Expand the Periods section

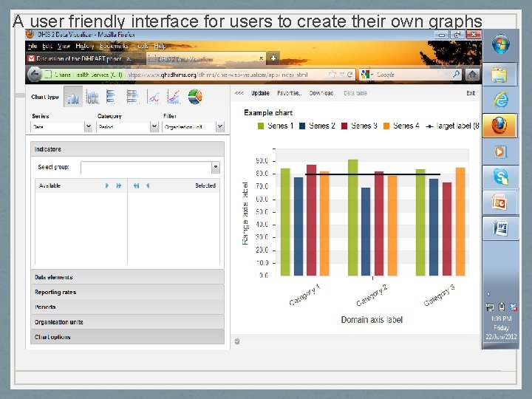pyautogui.click(x=127, y=307)
